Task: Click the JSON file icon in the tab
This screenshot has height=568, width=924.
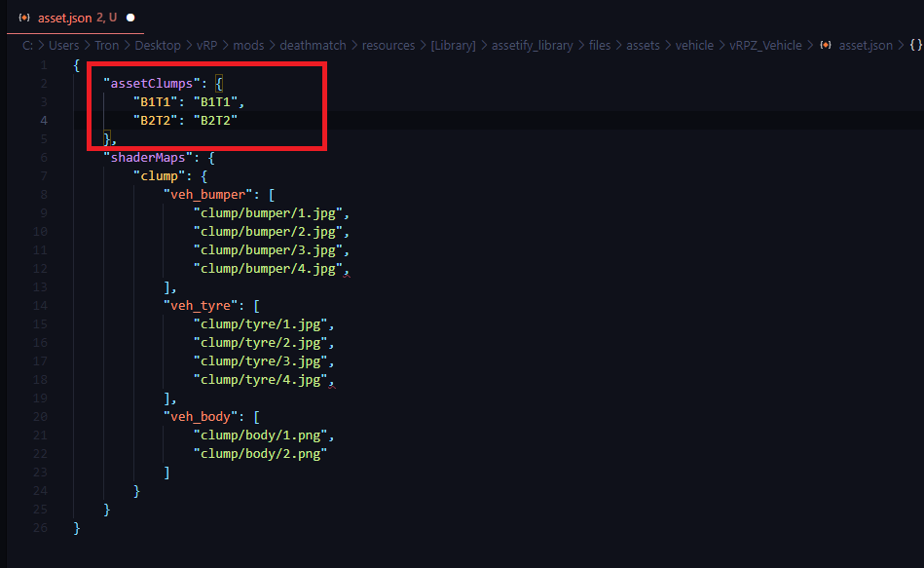Action: pyautogui.click(x=24, y=18)
